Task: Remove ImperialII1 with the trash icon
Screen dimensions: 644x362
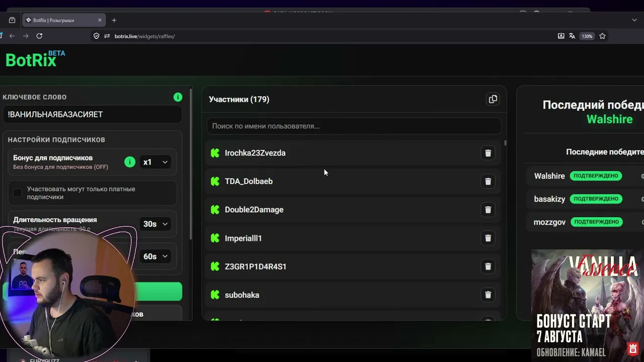Action: (488, 238)
